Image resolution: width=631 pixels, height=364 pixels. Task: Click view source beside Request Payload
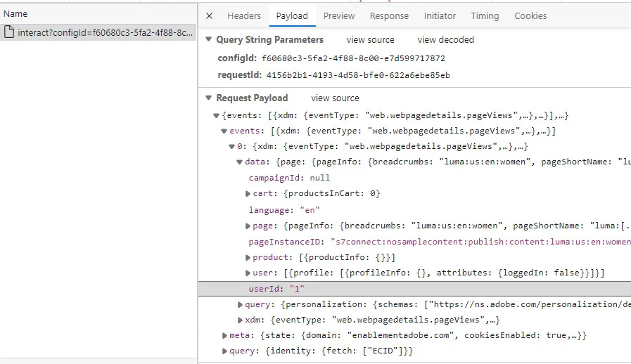coord(335,98)
